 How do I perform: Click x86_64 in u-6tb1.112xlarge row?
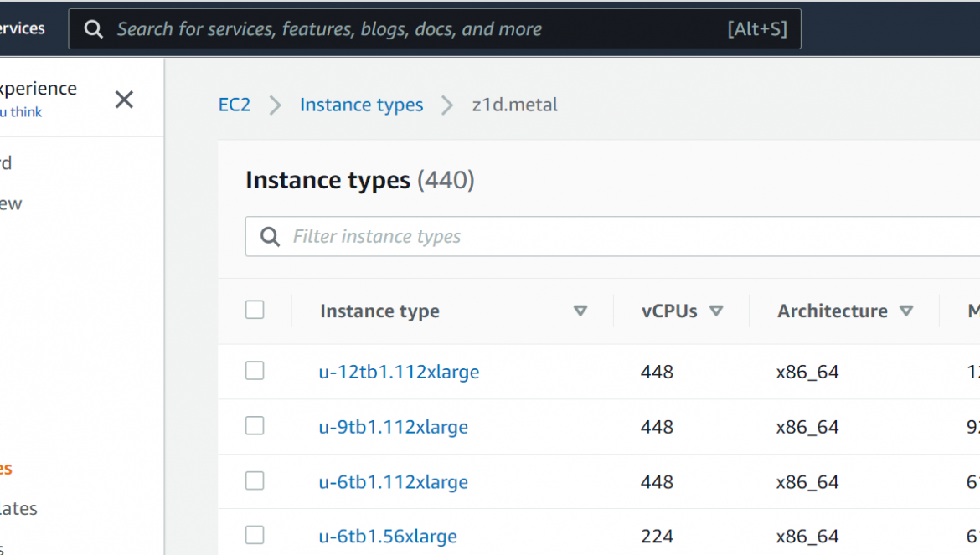(807, 482)
